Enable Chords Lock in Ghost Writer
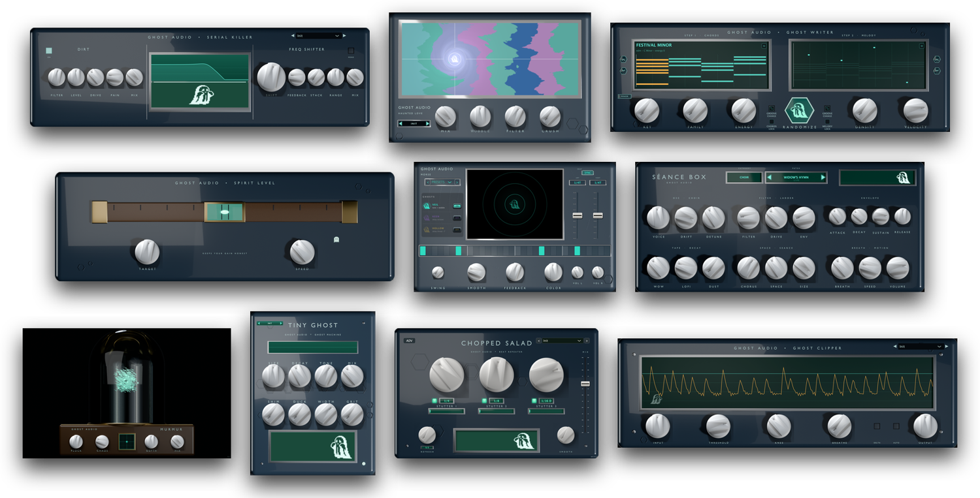 tap(772, 121)
